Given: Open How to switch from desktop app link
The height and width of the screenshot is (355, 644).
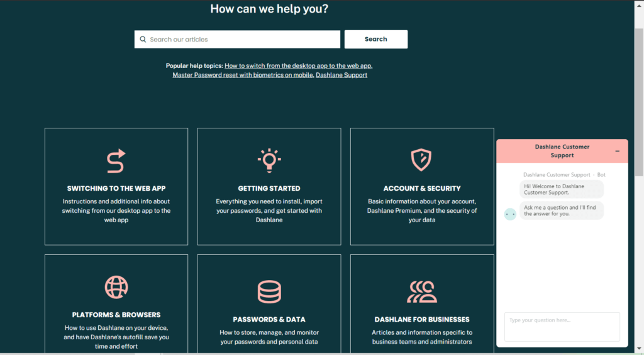Looking at the screenshot, I should (x=299, y=65).
